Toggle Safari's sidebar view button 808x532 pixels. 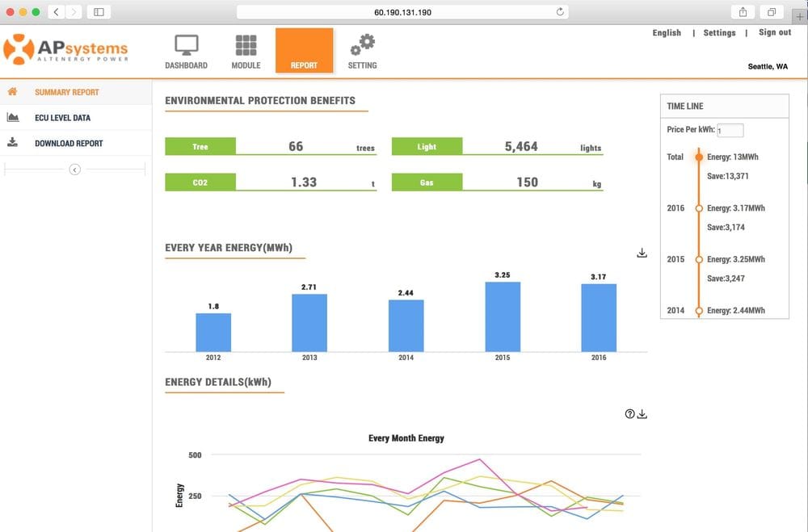[99, 12]
